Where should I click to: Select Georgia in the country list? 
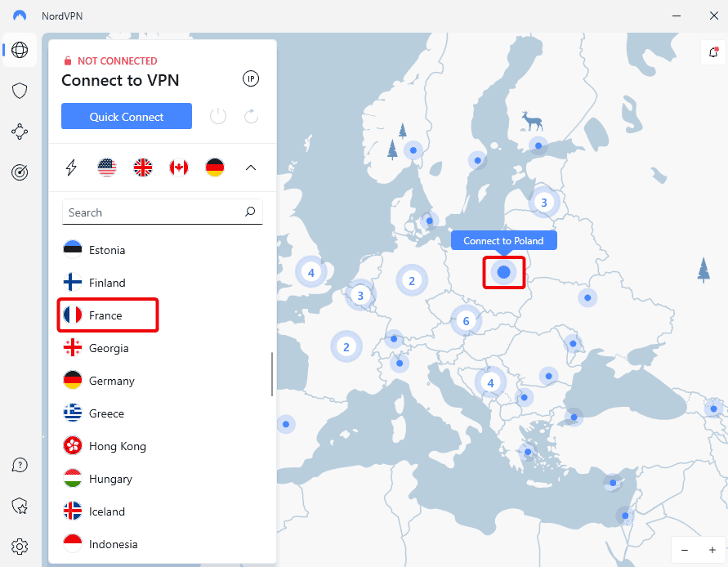(162, 348)
